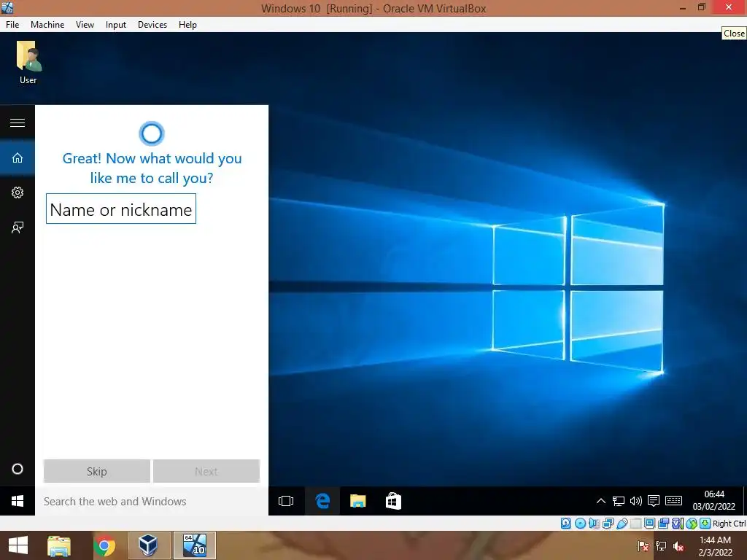747x560 pixels.
Task: Click VirtualBox CPU virtualization indicator
Action: (x=677, y=524)
